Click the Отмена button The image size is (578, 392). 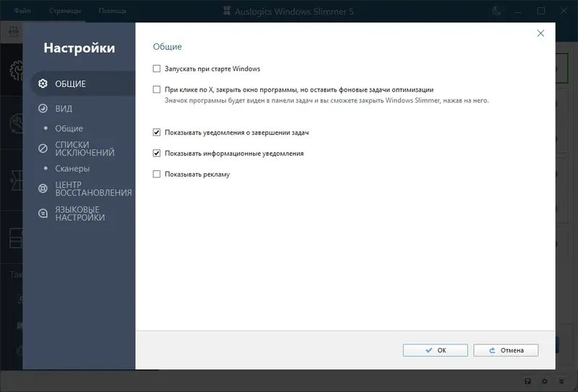click(506, 350)
